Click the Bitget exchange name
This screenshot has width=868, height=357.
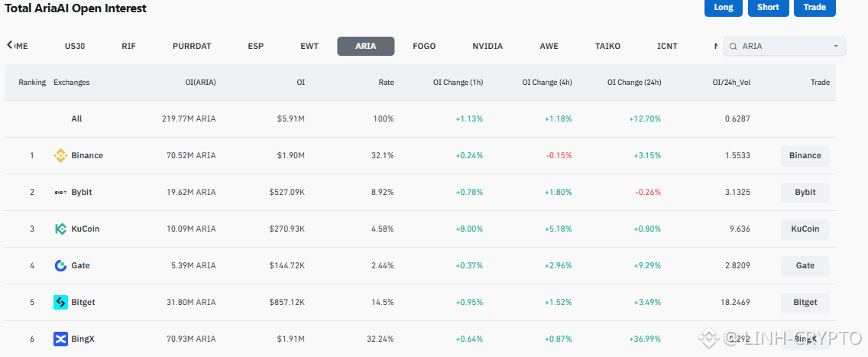point(83,302)
